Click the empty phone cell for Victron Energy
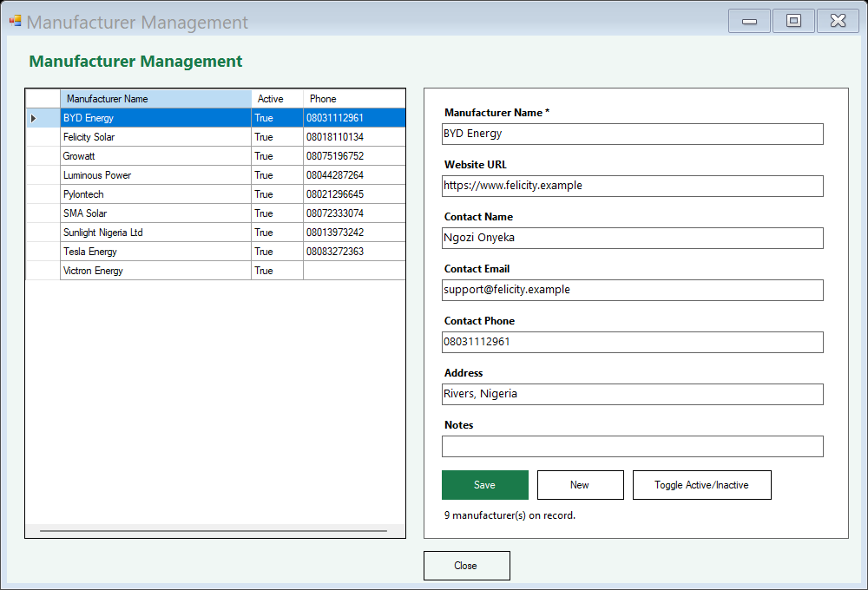 click(x=354, y=271)
